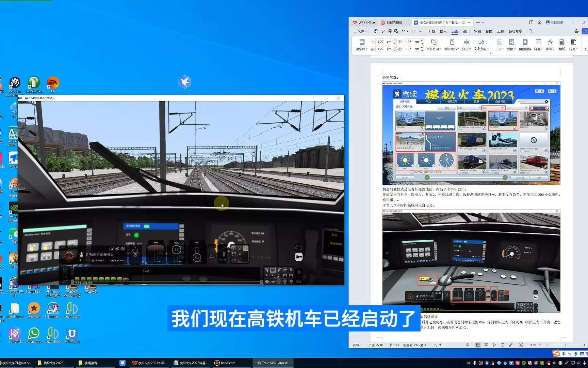
Task: Switch to outline view in WPS status bar
Action: (x=486, y=345)
